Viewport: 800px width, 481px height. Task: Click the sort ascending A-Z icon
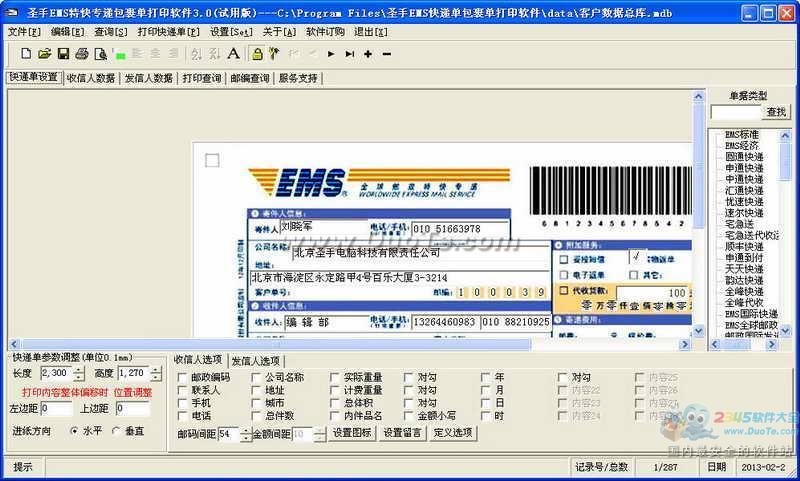(196, 54)
